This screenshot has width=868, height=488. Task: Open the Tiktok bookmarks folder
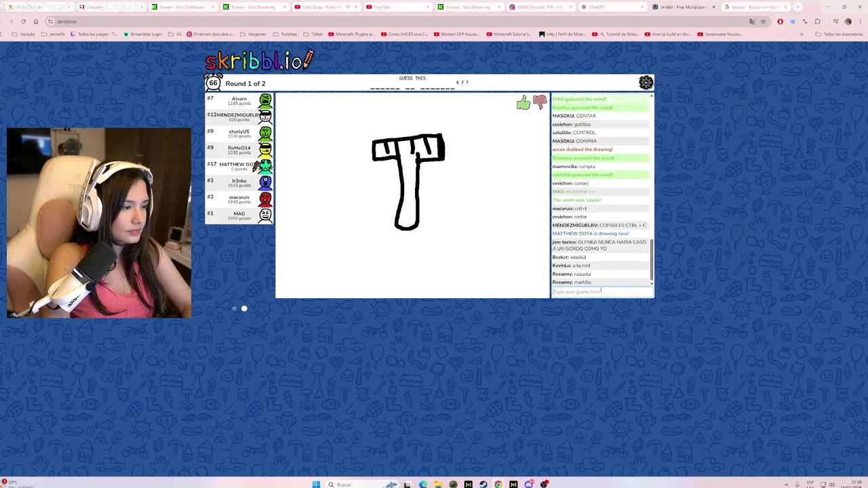point(313,34)
